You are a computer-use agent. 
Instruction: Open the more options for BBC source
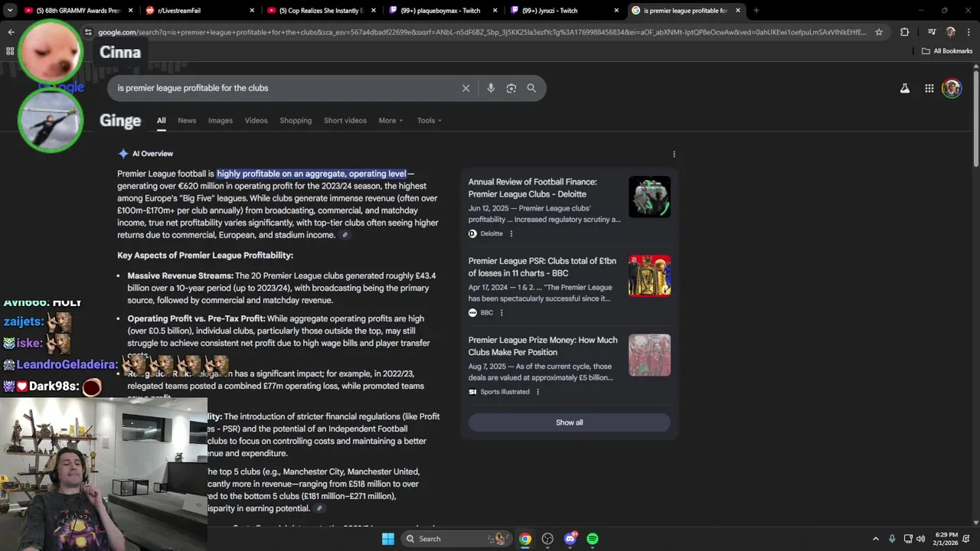coord(501,312)
